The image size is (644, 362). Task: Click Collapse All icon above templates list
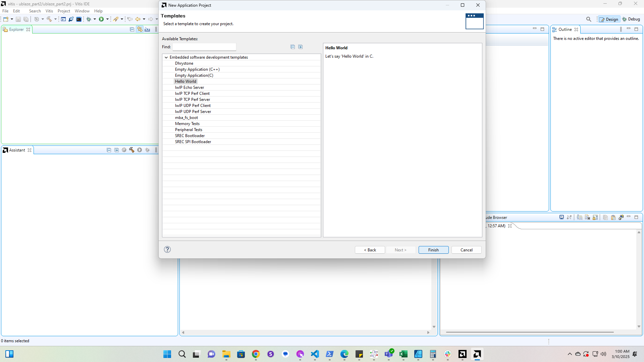click(292, 47)
